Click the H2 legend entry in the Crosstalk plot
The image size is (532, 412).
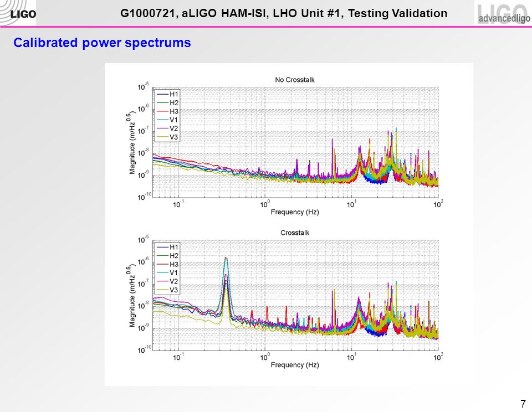pos(168,256)
